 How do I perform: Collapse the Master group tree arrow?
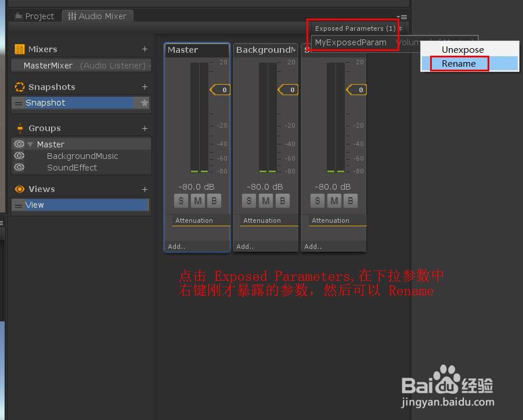30,144
